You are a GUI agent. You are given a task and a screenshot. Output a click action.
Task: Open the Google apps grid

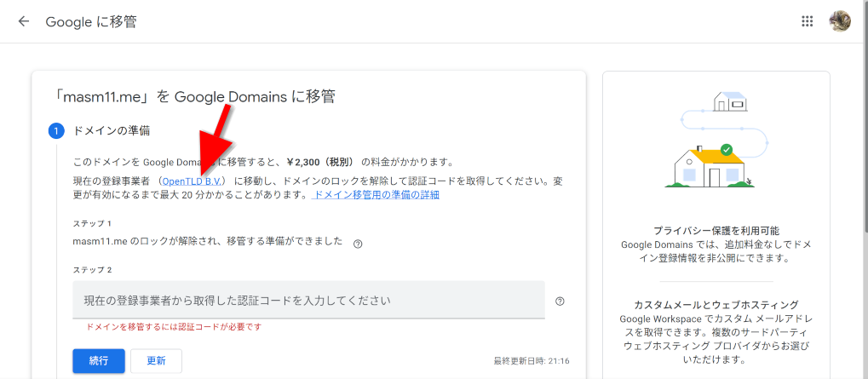pos(808,21)
